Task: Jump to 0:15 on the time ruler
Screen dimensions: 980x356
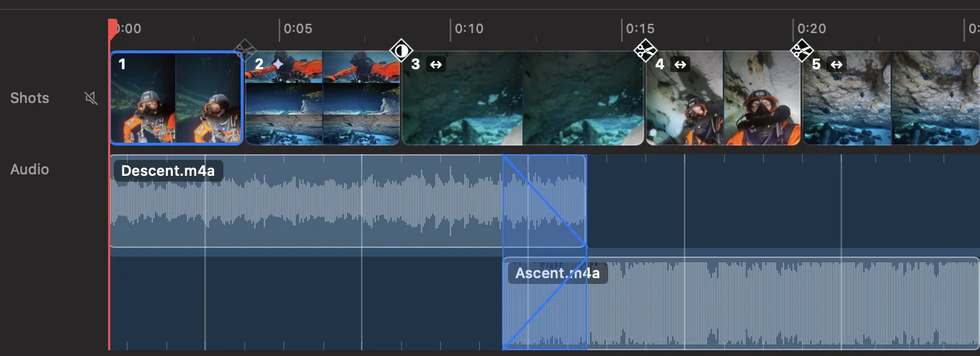Action: coord(640,29)
